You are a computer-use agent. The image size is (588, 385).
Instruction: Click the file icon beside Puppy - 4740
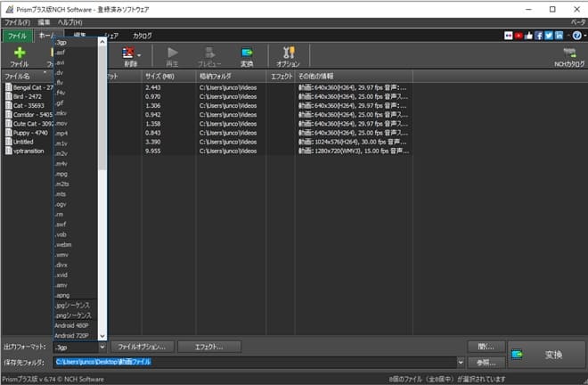click(8, 133)
